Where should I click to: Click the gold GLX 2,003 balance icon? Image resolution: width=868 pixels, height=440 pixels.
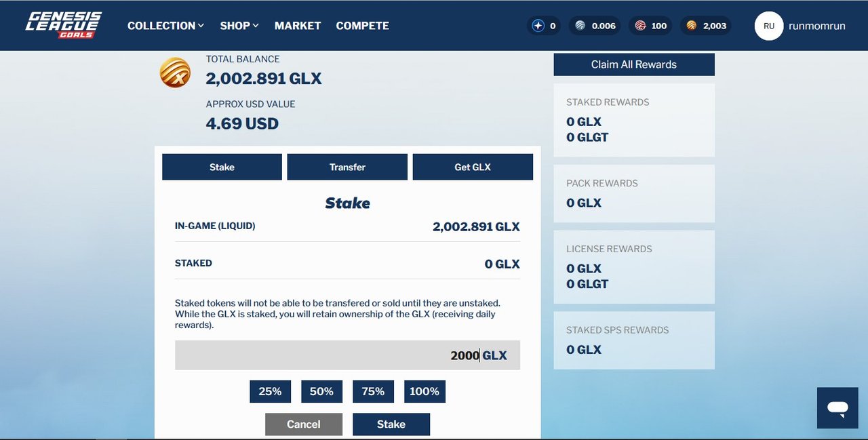(x=691, y=26)
